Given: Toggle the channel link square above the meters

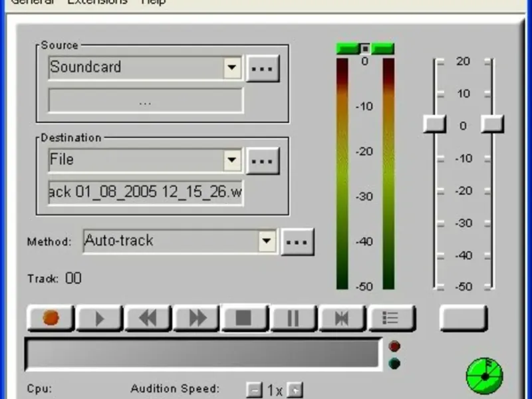Looking at the screenshot, I should 365,49.
